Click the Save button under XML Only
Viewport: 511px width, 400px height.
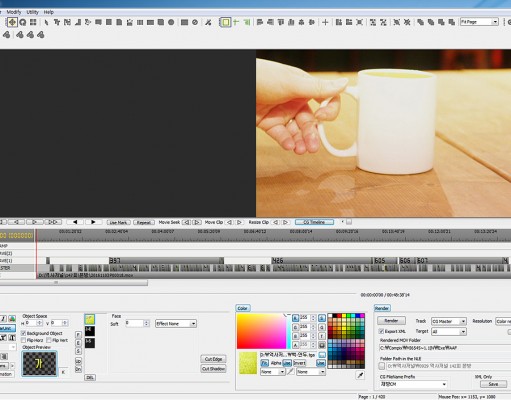tap(493, 384)
